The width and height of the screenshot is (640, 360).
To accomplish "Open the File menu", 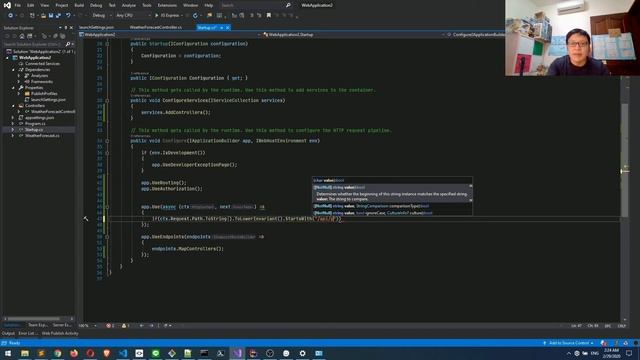I will [x=18, y=5].
